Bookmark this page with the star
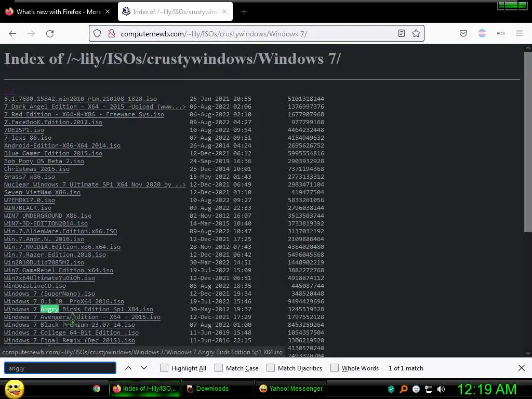Viewport: 532px width, 399px height. [x=416, y=33]
